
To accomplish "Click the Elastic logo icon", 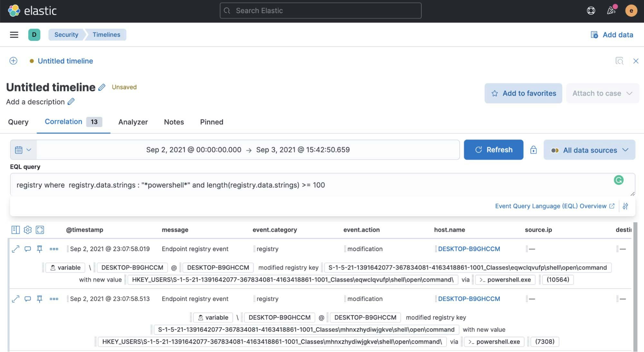I will (13, 10).
